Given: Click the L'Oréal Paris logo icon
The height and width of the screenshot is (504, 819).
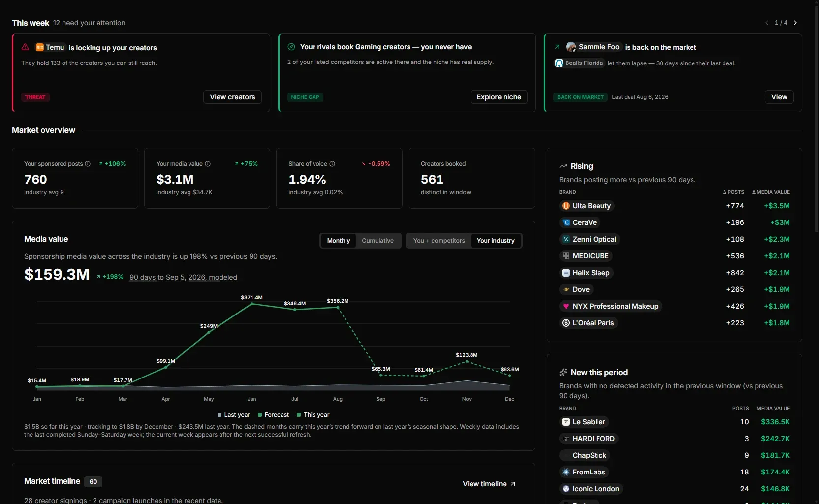Looking at the screenshot, I should 566,323.
